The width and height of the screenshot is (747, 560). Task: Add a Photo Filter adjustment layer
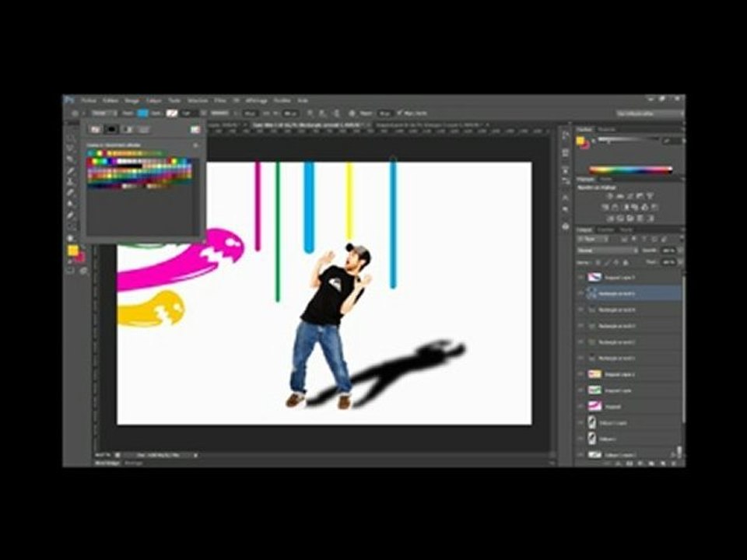[x=636, y=208]
